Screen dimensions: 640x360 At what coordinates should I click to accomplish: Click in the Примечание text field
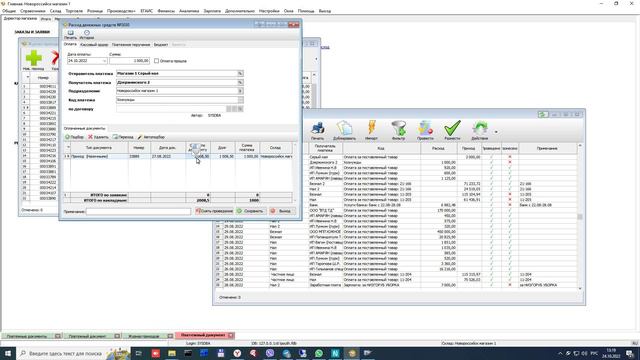point(138,211)
